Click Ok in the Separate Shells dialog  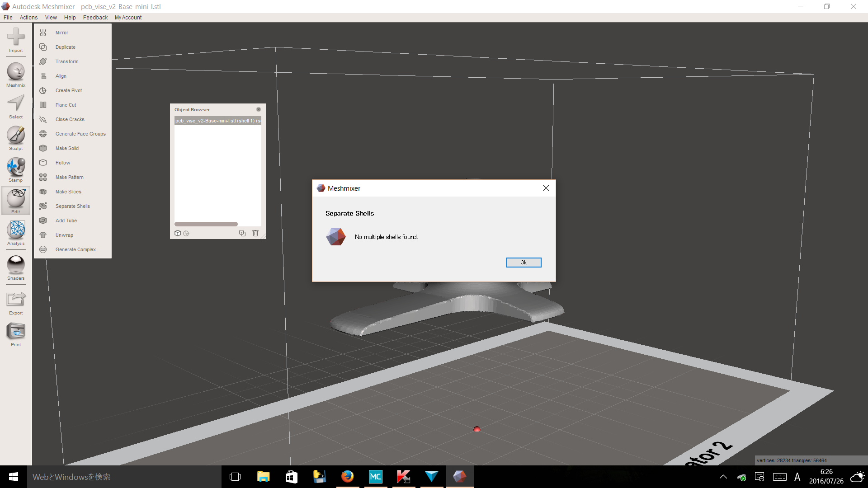[x=524, y=263]
